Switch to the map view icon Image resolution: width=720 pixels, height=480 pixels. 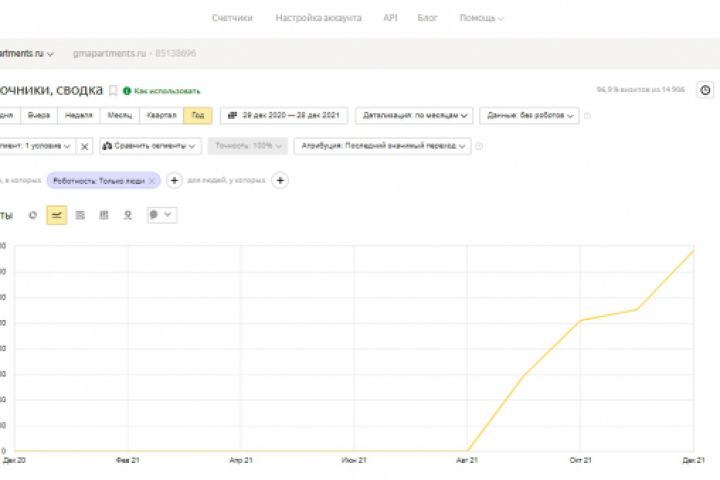point(128,215)
